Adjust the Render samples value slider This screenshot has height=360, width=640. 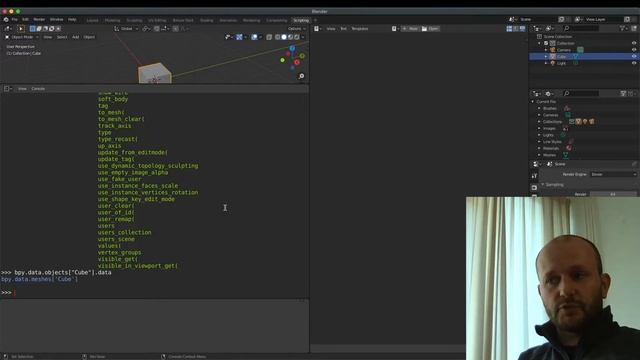pos(613,194)
